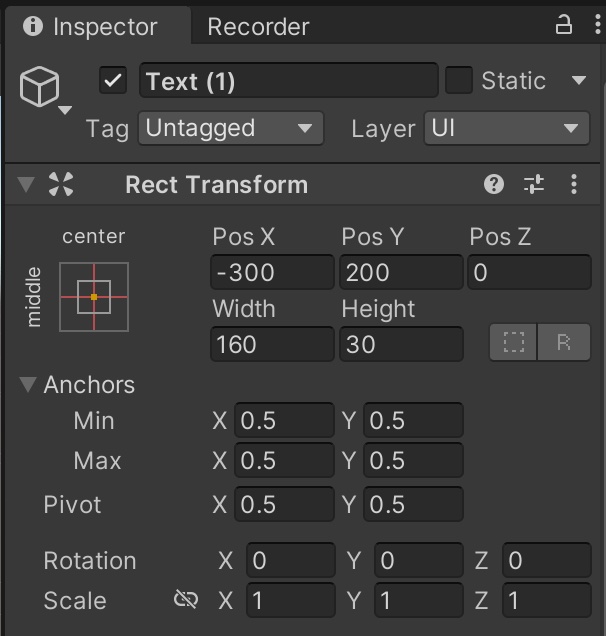Image resolution: width=606 pixels, height=636 pixels.
Task: Toggle raw edit mode R button
Action: pyautogui.click(x=564, y=342)
